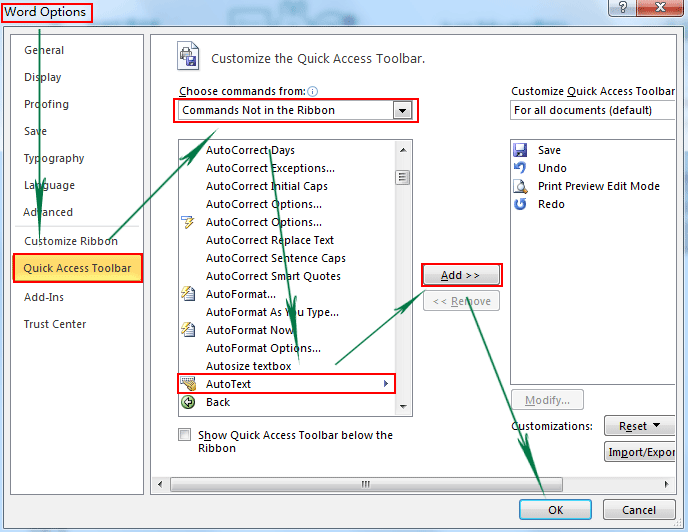Click the Import/Export button
The width and height of the screenshot is (688, 532).
click(x=640, y=452)
